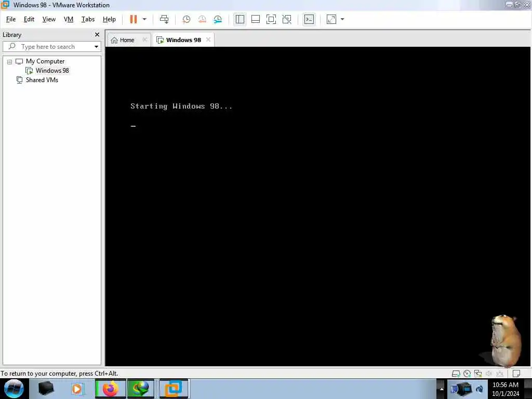Click the hard disk device status icon
This screenshot has height=399, width=532.
point(456,374)
